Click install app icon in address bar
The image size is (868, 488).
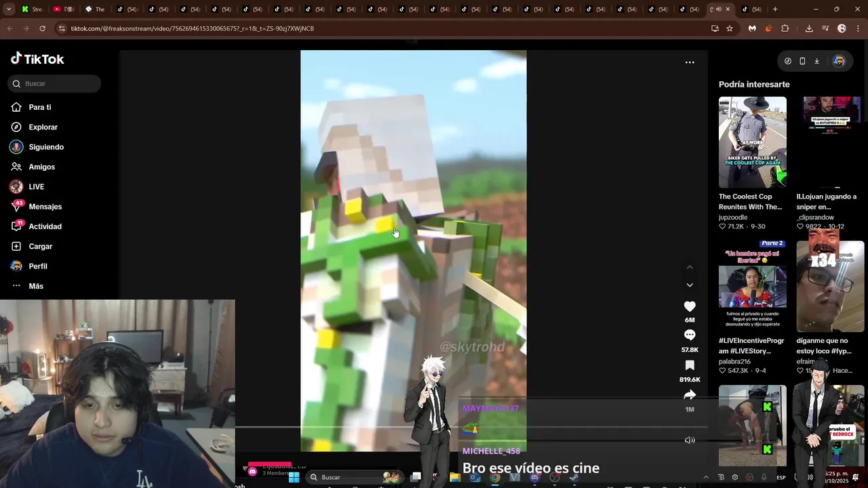click(715, 28)
